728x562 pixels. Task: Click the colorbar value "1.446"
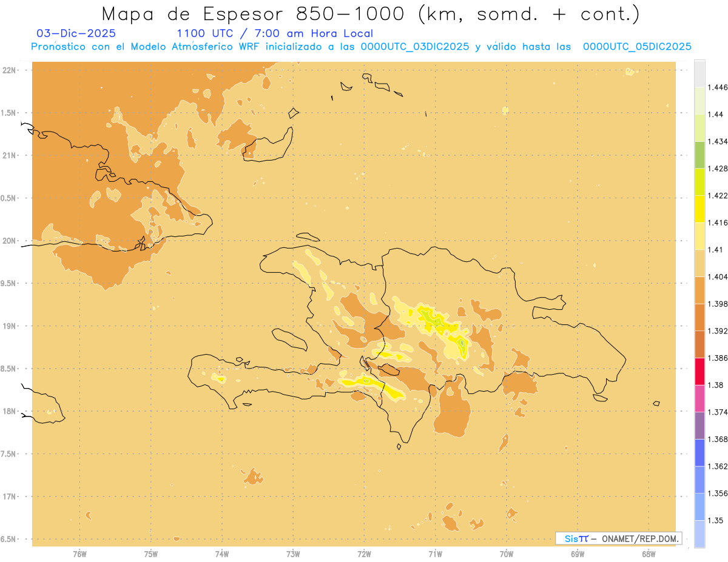click(719, 87)
